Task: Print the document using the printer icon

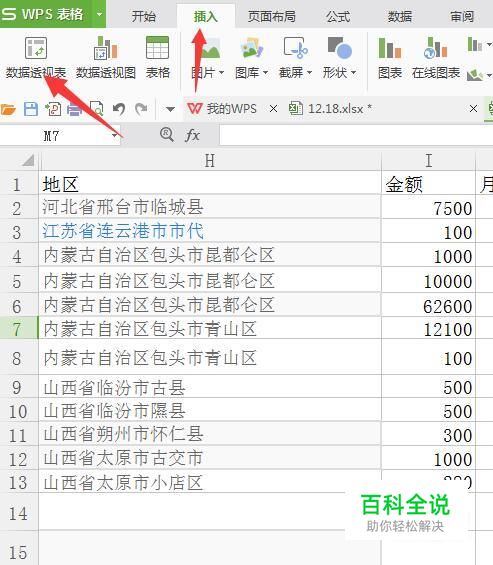Action: point(75,109)
